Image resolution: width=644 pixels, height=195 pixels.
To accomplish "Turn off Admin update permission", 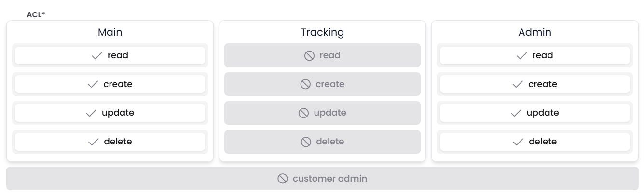I will 534,113.
